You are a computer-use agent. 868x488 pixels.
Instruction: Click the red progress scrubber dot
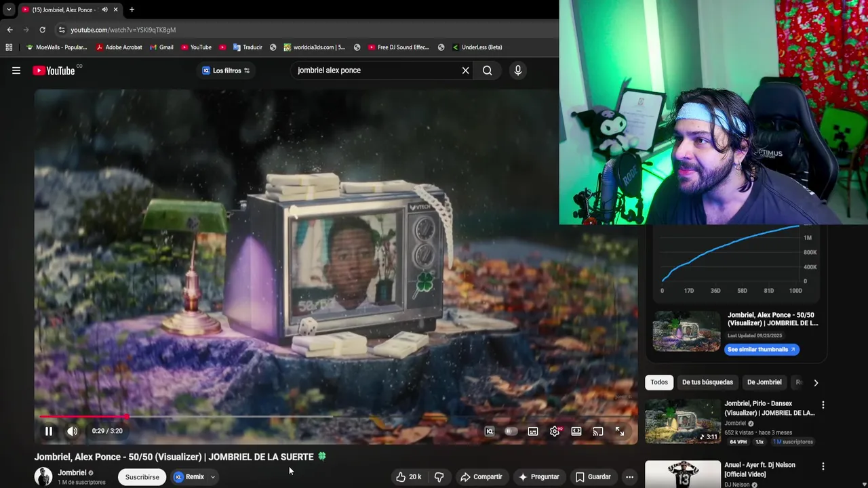(x=127, y=417)
